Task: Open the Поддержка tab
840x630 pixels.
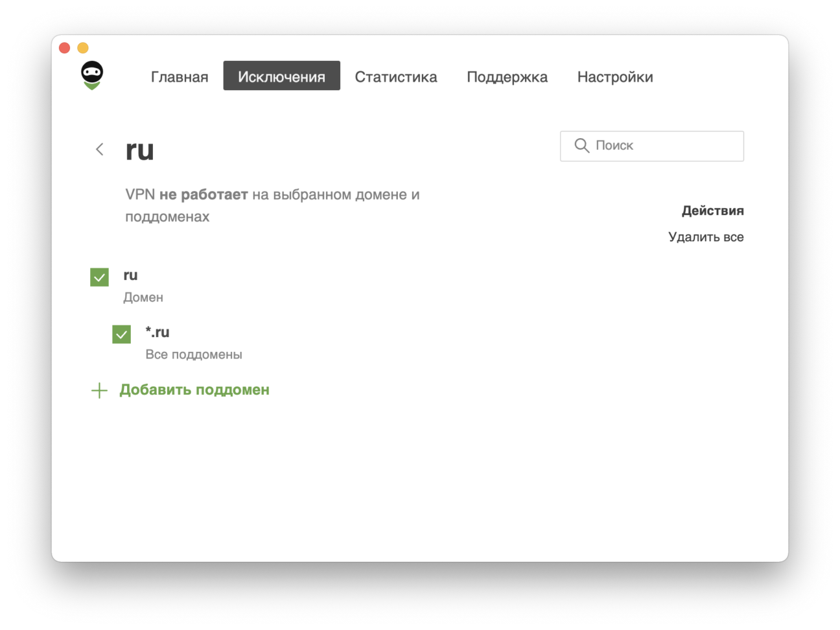Action: point(507,76)
